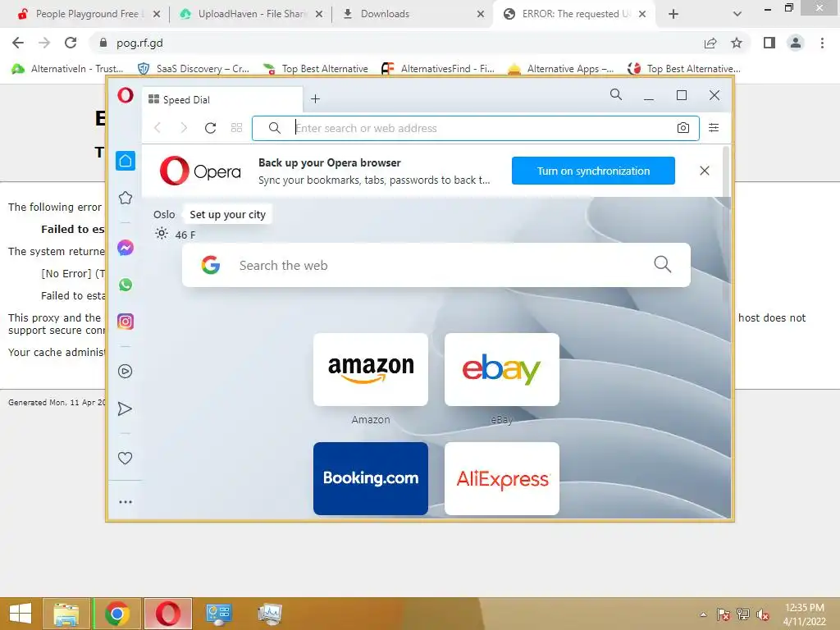Click Opera back navigation arrow

tap(157, 128)
